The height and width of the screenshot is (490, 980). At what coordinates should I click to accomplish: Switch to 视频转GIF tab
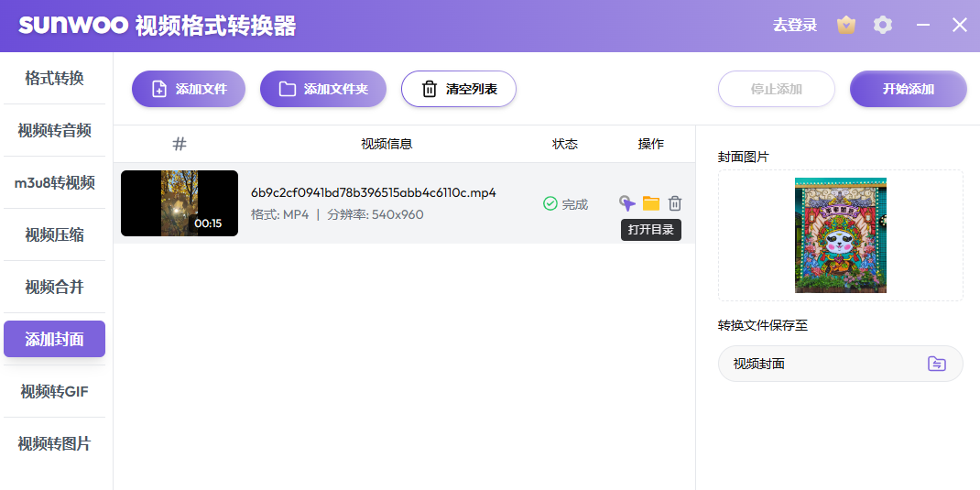coord(54,391)
